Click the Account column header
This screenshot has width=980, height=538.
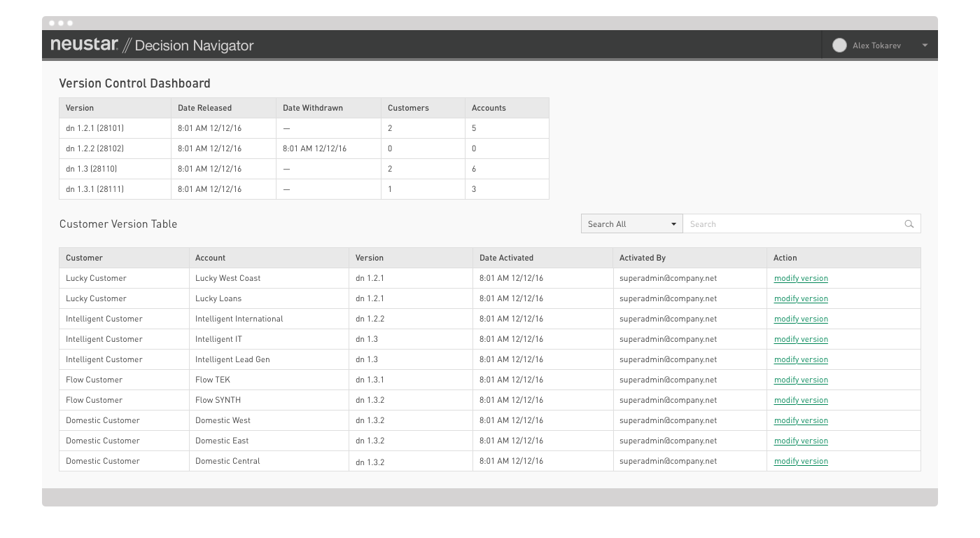coord(269,258)
